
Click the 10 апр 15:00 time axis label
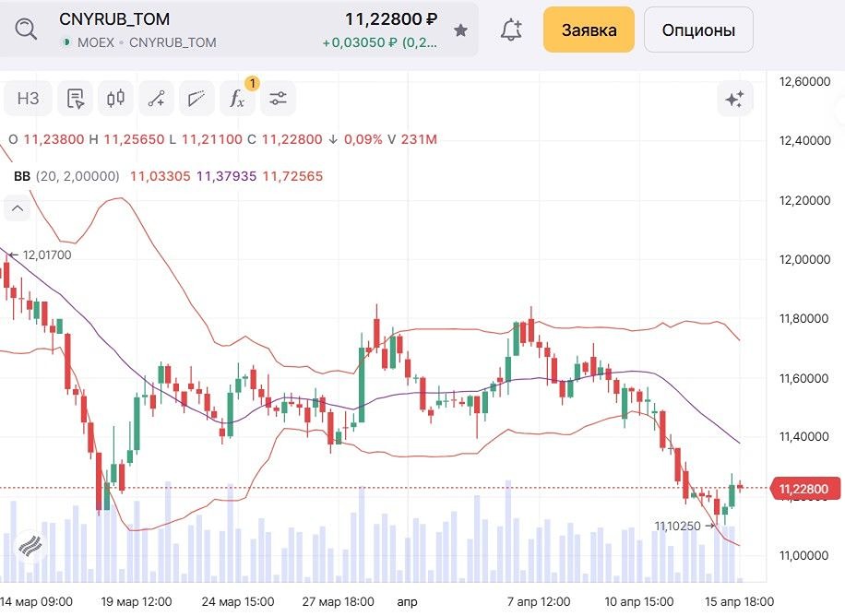click(638, 601)
